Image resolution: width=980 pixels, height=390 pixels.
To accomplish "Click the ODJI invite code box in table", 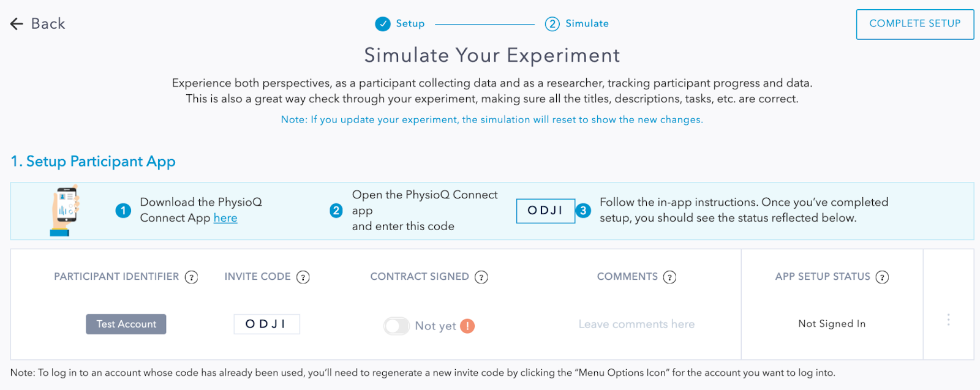I will pyautogui.click(x=266, y=324).
